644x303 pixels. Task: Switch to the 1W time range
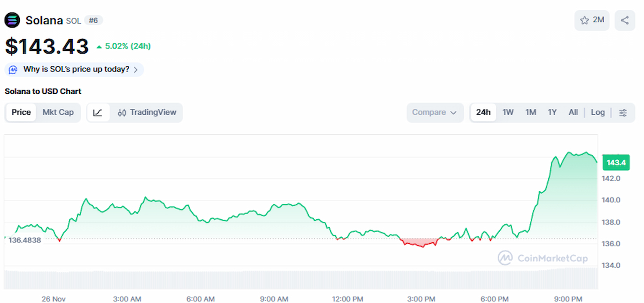tap(508, 113)
